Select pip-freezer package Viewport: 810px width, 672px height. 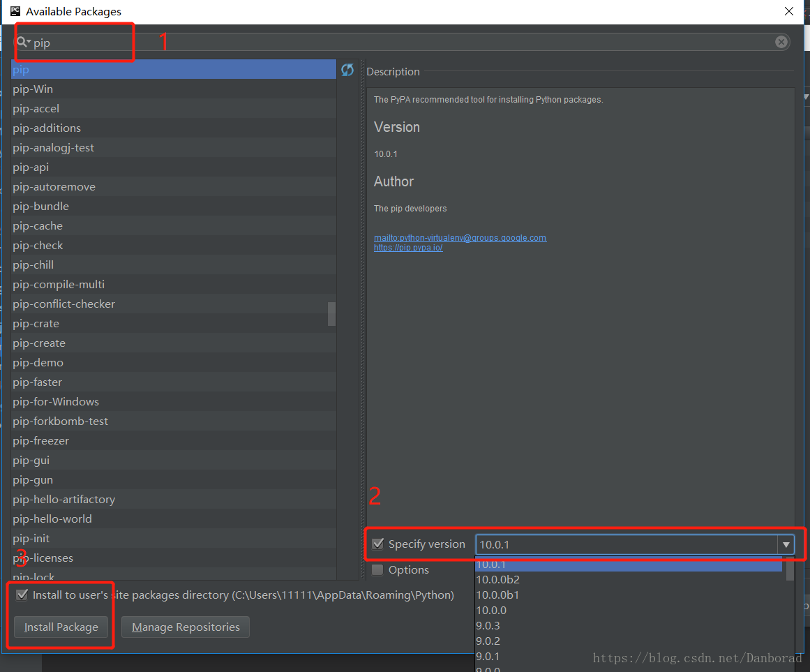tap(174, 440)
